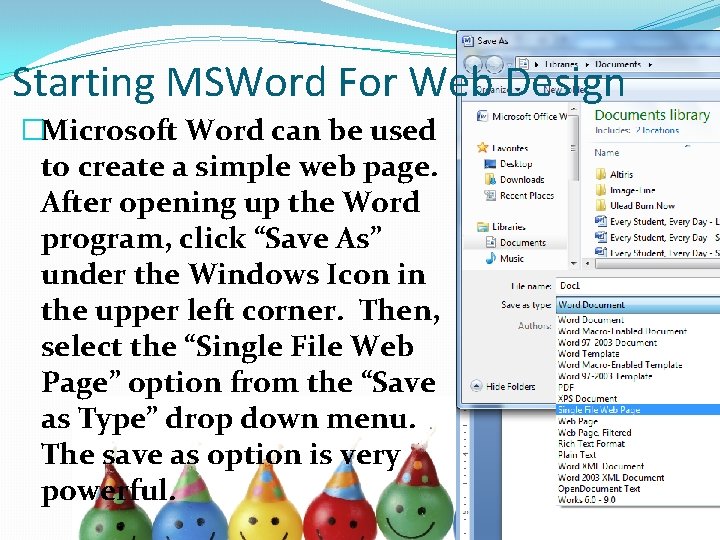Open the Organize dropdown menu

498,90
